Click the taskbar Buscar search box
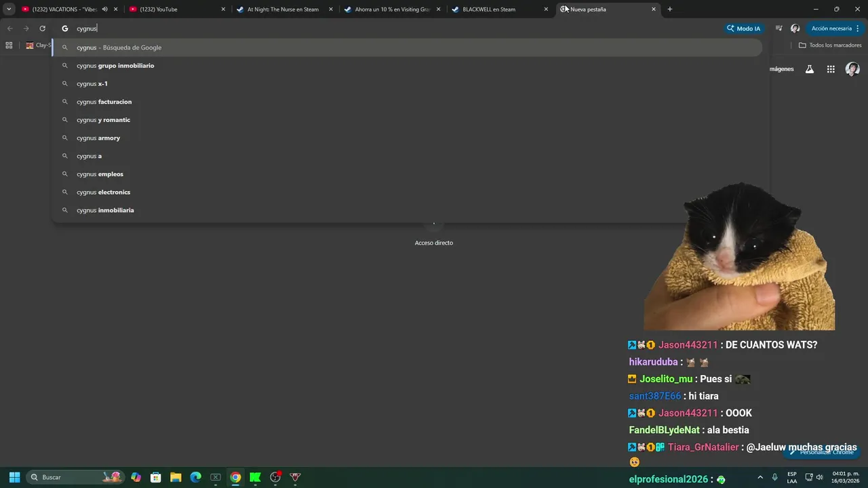Image resolution: width=868 pixels, height=488 pixels. click(x=76, y=477)
